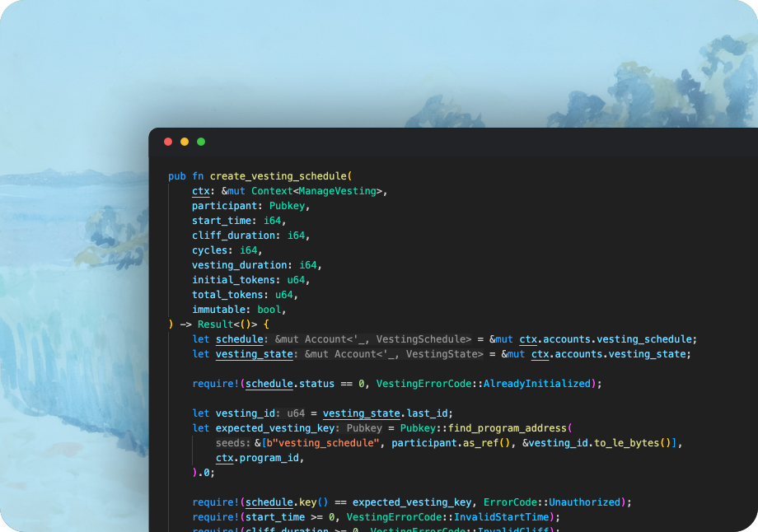Click AlreadyInitialized error variant
This screenshot has width=758, height=532.
point(537,384)
